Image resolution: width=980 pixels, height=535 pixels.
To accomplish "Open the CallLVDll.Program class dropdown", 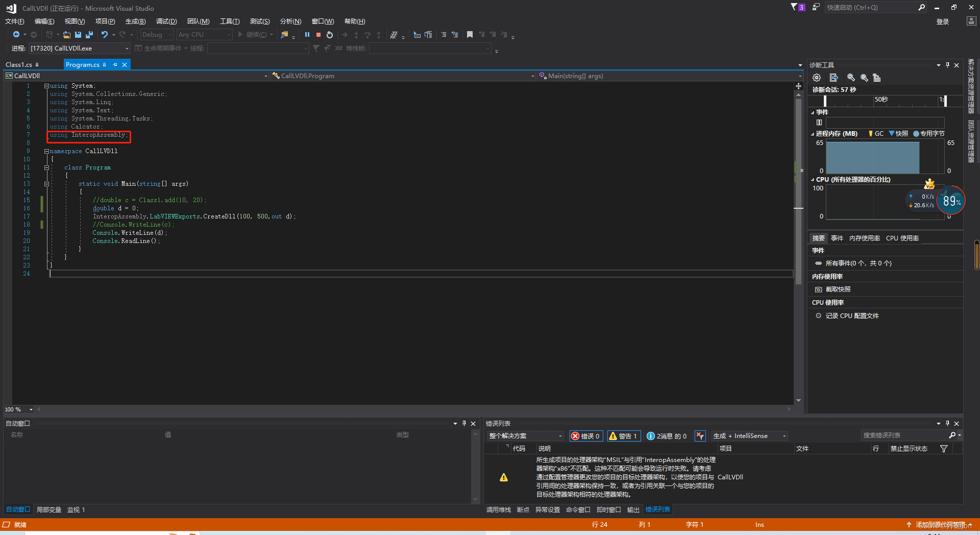I will click(403, 76).
